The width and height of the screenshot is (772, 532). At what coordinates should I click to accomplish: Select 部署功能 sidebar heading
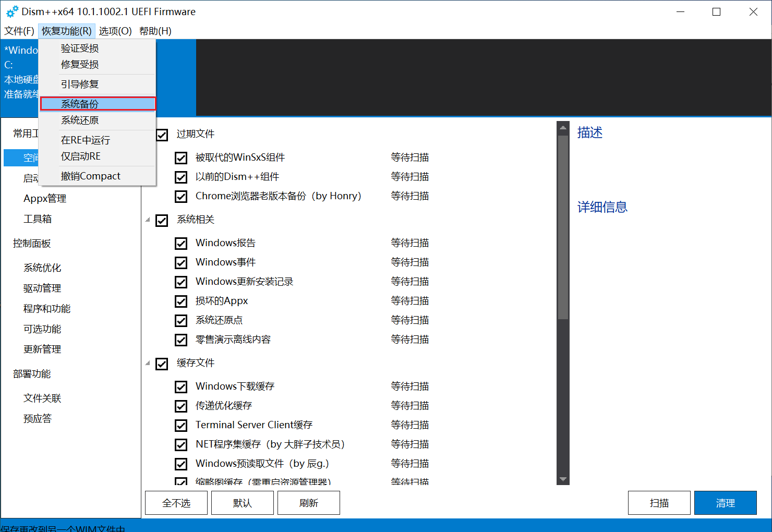[x=32, y=373]
